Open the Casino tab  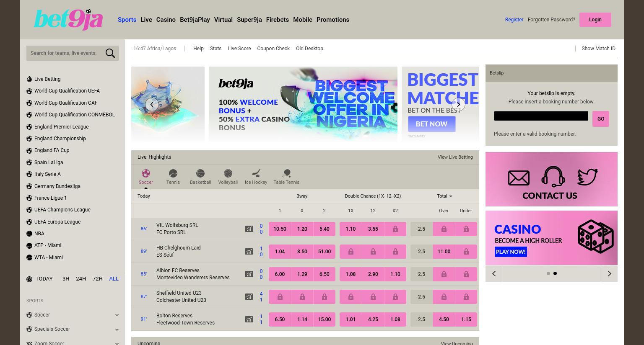[166, 20]
